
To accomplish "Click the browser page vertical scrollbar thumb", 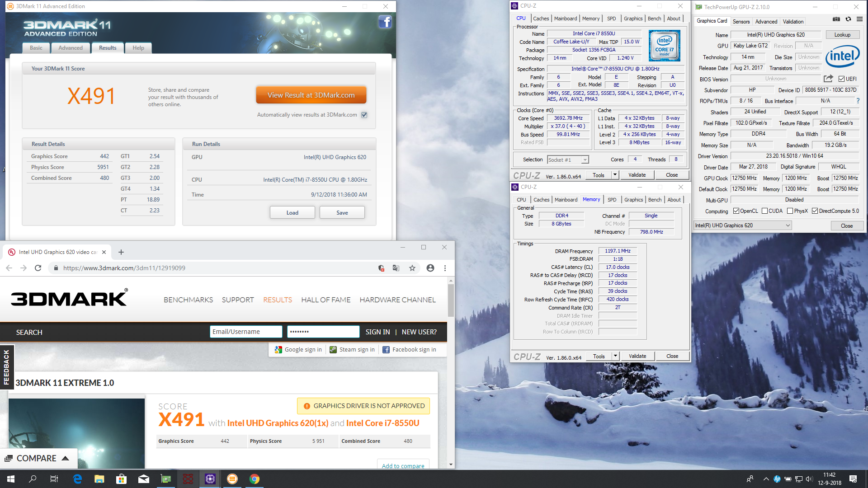I will 451,300.
